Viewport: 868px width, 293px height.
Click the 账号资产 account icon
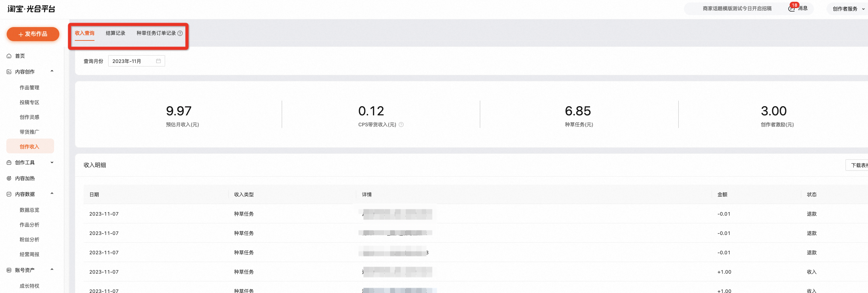[x=9, y=270]
